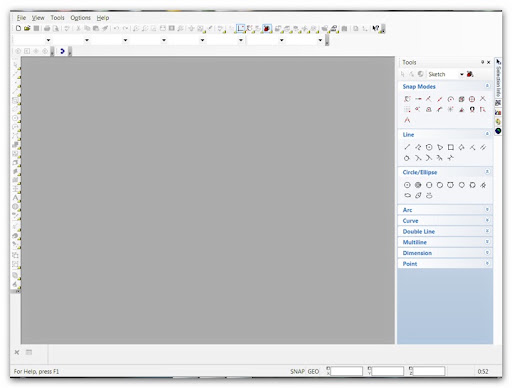Viewport: 512px width, 388px height.
Task: Collapse the Snap Modes group
Action: 487,86
